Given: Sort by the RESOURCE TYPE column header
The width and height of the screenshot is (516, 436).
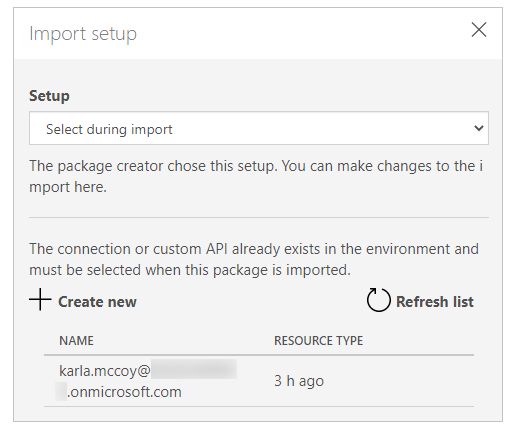Looking at the screenshot, I should tap(318, 341).
